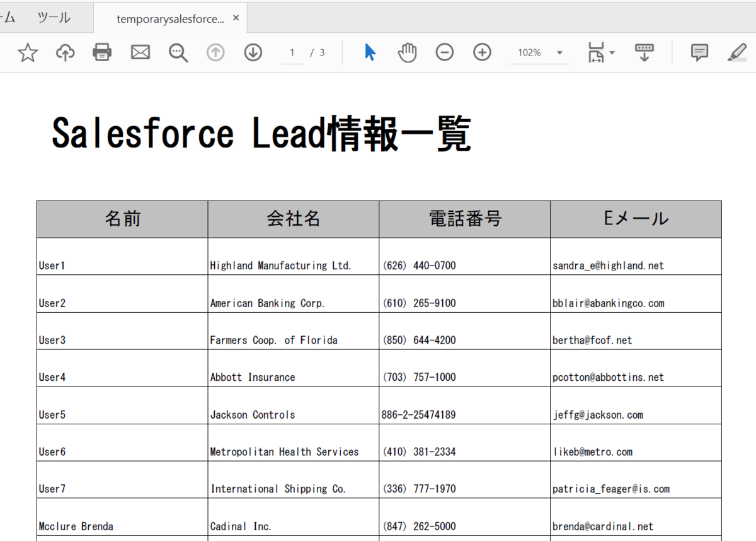Go to the next page arrow

point(253,52)
